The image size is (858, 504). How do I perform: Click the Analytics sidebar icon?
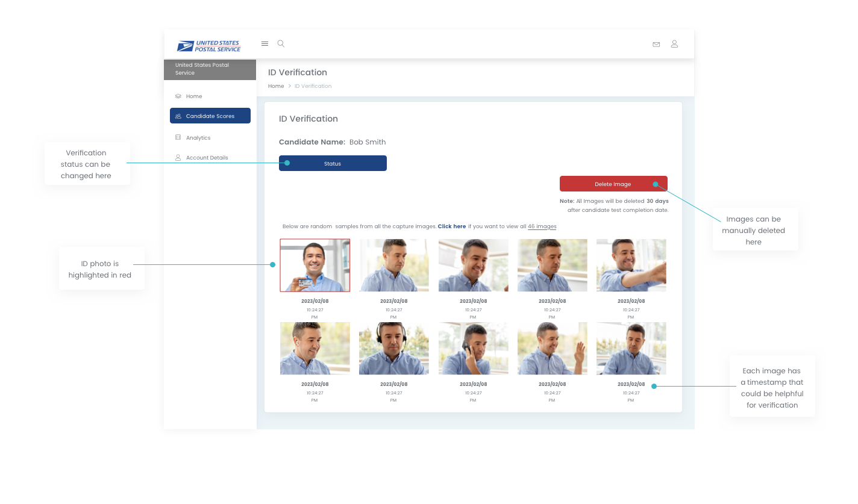pos(178,137)
